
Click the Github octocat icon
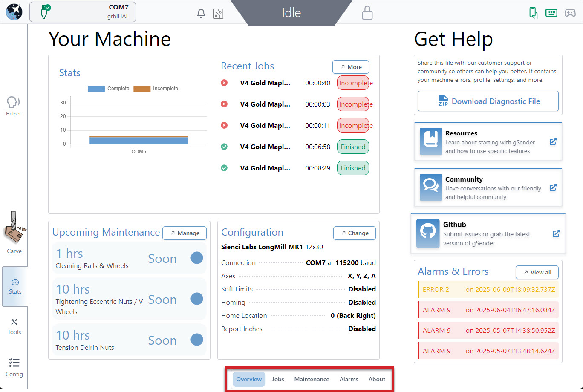click(428, 233)
